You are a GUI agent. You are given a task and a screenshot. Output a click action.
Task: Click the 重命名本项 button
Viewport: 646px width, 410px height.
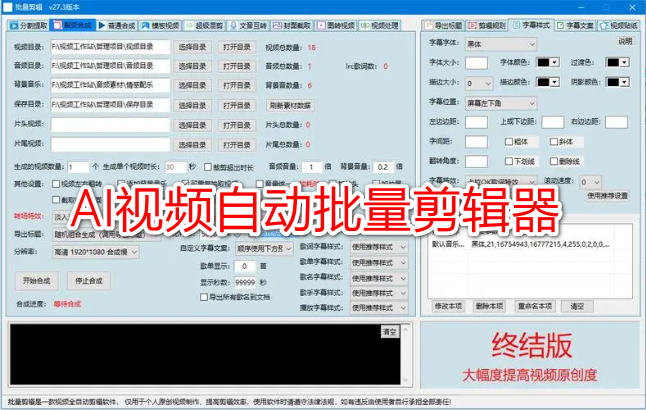tap(535, 306)
